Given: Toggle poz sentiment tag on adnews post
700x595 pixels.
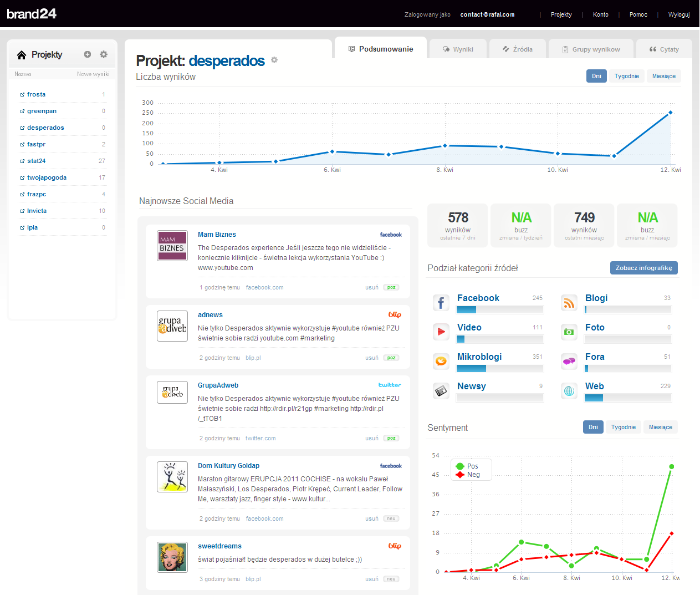Looking at the screenshot, I should point(391,358).
